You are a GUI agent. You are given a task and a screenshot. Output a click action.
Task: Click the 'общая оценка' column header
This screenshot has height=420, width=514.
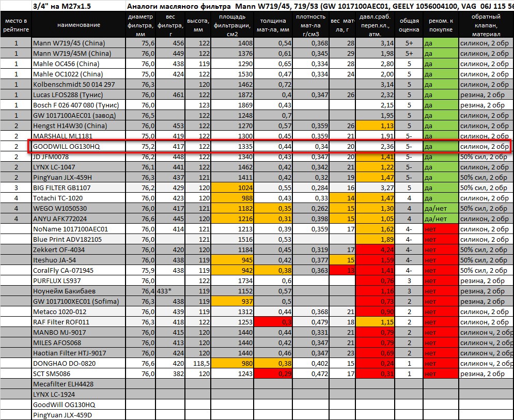pyautogui.click(x=409, y=25)
